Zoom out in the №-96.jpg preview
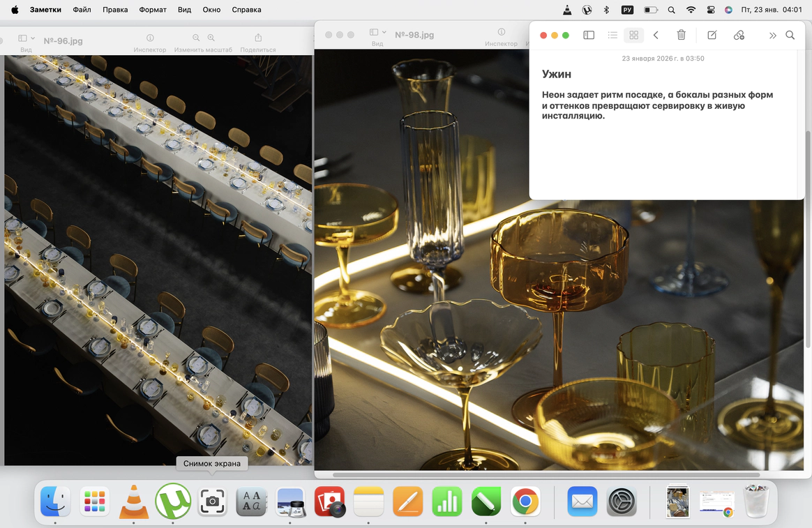Screen dimensions: 812x528 click(196, 38)
